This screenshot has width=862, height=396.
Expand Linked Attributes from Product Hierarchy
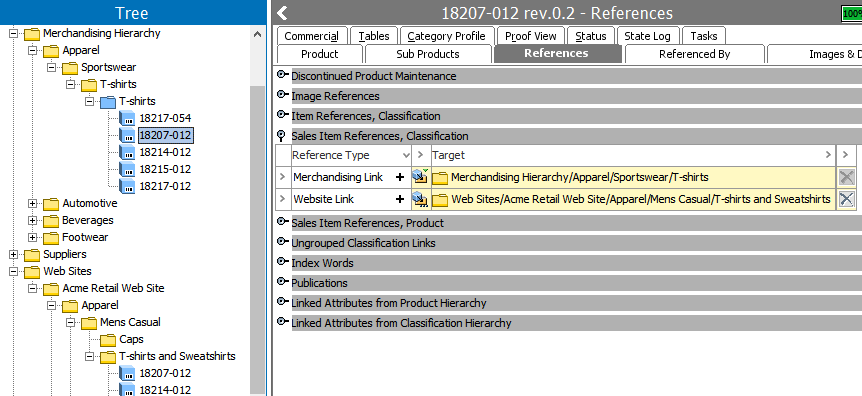click(283, 302)
